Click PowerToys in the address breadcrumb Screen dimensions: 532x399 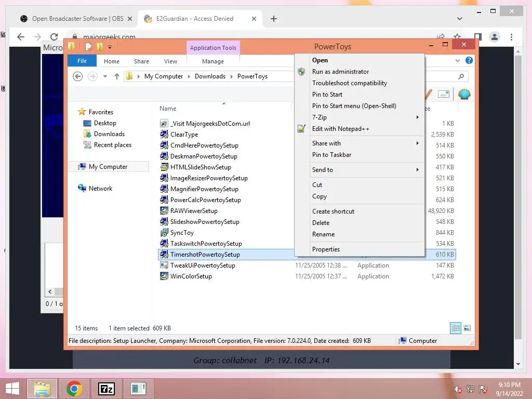click(x=252, y=76)
